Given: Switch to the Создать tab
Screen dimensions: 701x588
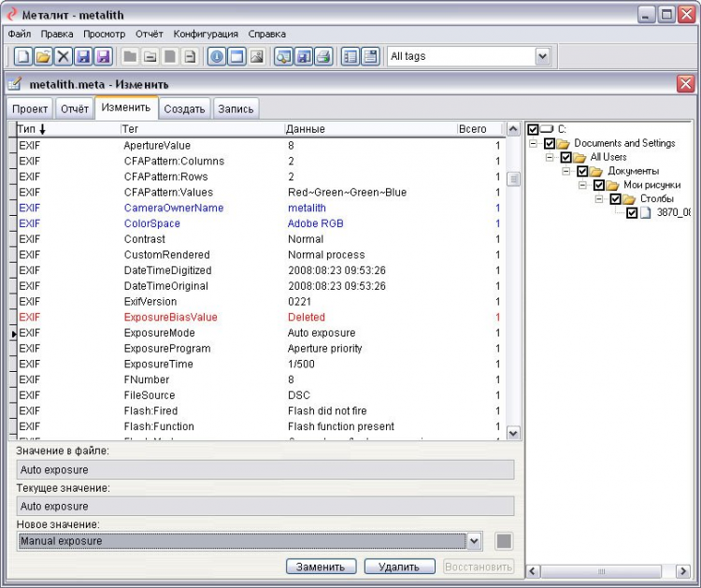Looking at the screenshot, I should [x=184, y=108].
